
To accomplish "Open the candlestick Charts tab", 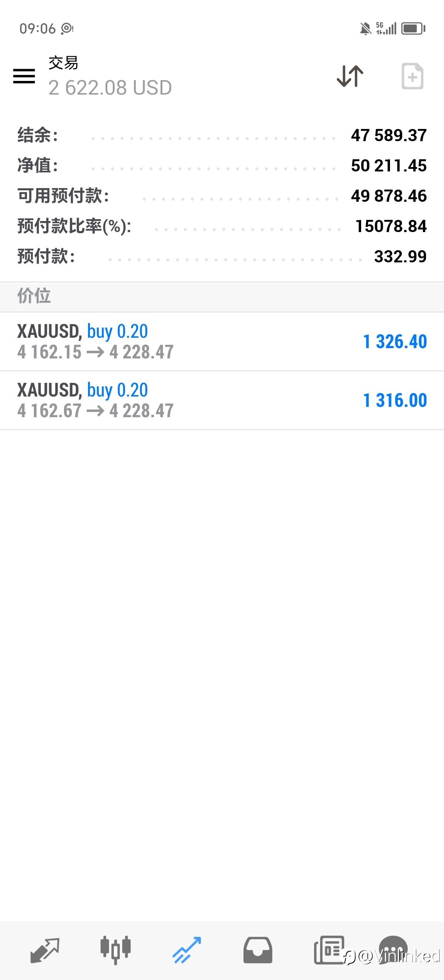I will (115, 950).
